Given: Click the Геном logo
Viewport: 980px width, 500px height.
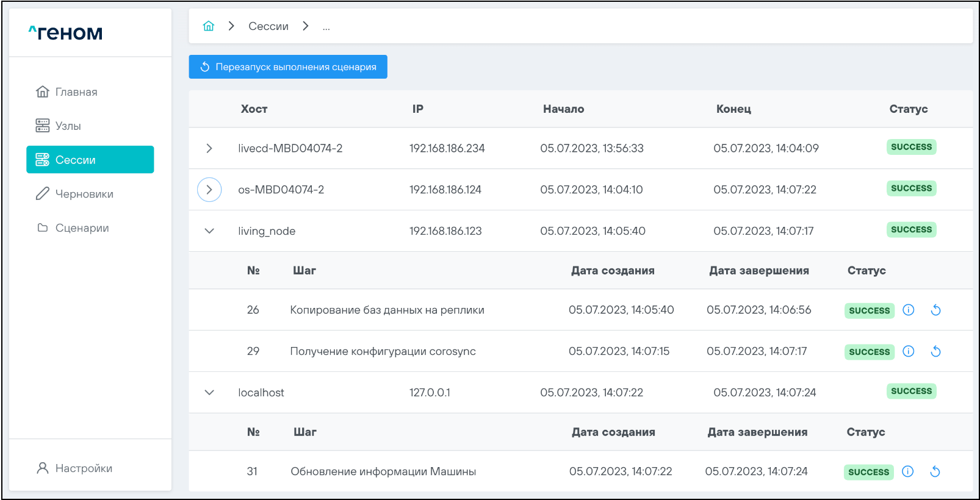Looking at the screenshot, I should 66,33.
